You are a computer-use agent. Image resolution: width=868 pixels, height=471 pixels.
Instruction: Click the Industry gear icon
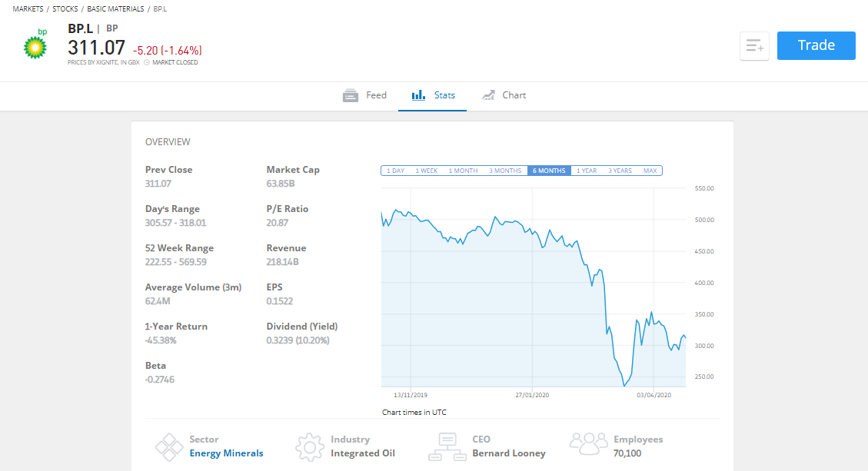click(x=309, y=446)
